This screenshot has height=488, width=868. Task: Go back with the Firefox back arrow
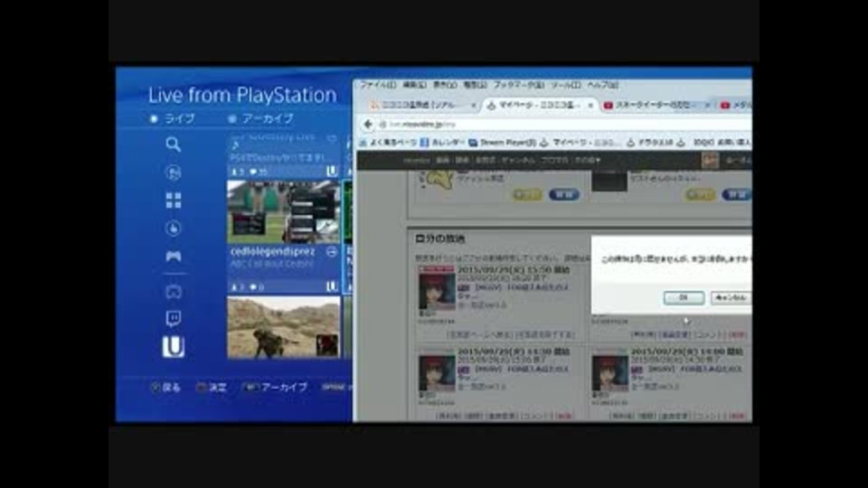(x=368, y=125)
